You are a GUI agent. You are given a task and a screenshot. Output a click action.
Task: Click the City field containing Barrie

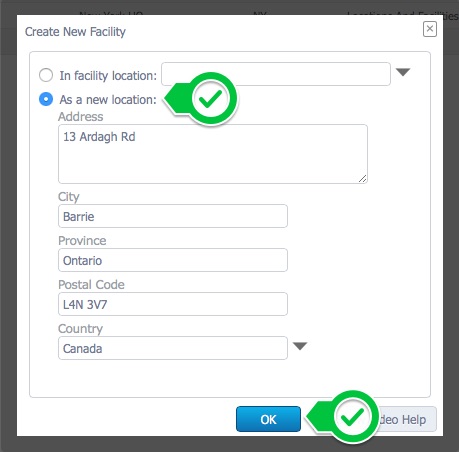pyautogui.click(x=173, y=216)
